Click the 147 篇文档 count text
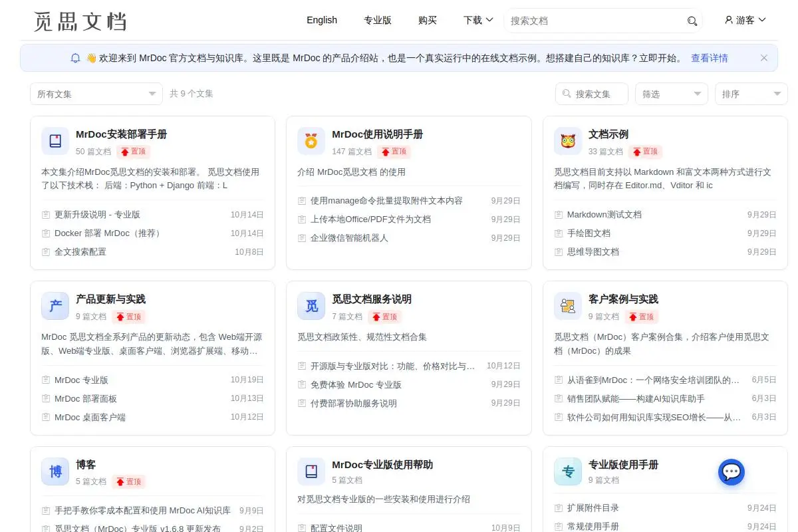Viewport: 798px width, 532px height. tap(352, 152)
